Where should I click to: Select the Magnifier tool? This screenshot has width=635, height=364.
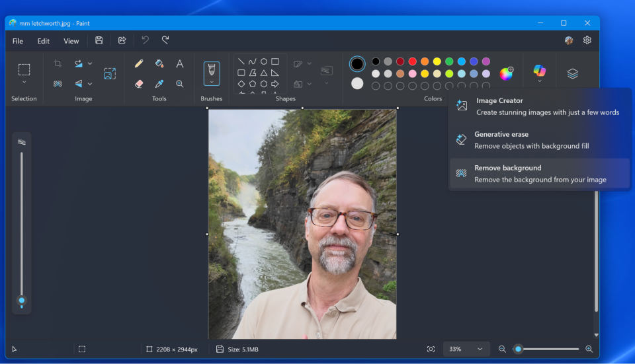pyautogui.click(x=180, y=84)
